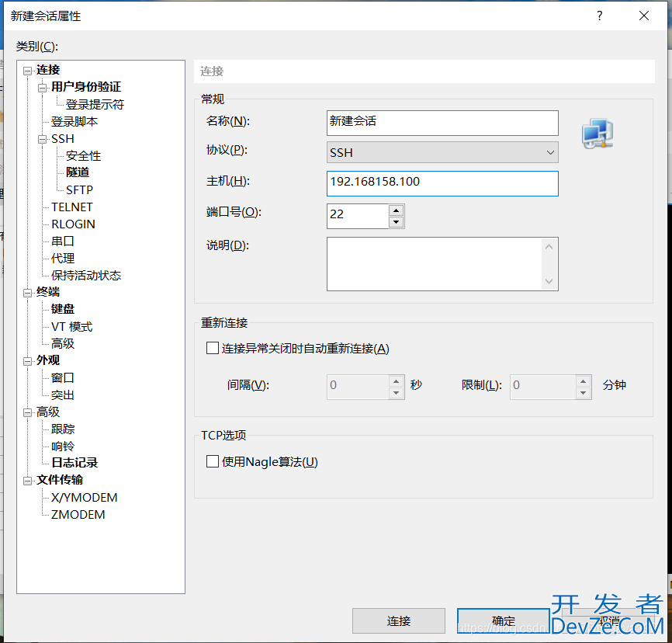Toggle 使用Nagle算法 checkbox

[x=213, y=461]
